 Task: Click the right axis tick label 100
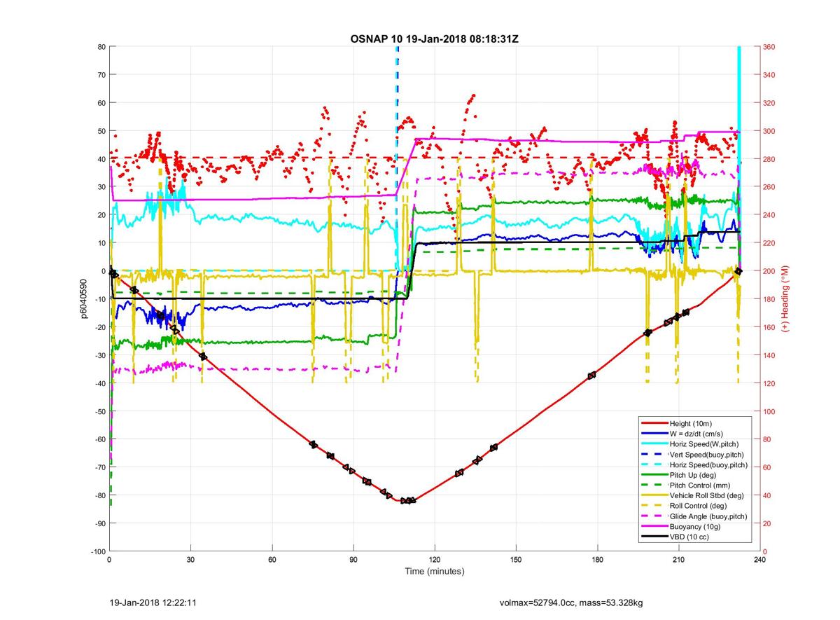(769, 411)
